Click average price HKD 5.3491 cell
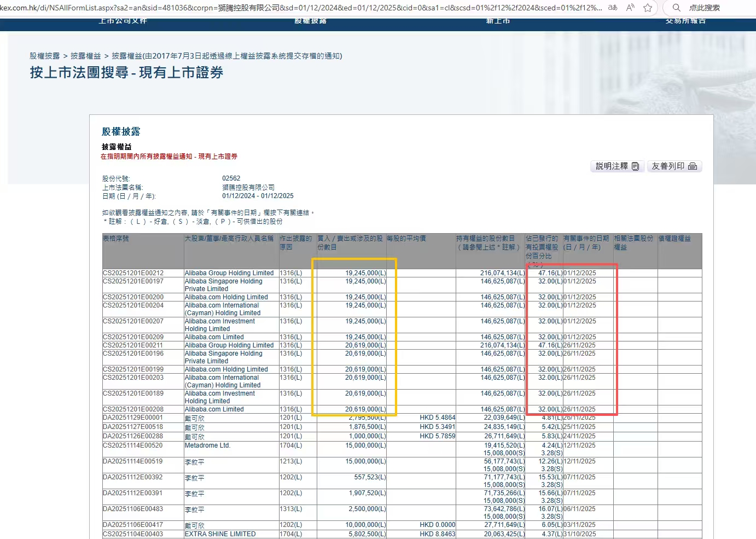Viewport: 756px width, 539px height. point(438,427)
